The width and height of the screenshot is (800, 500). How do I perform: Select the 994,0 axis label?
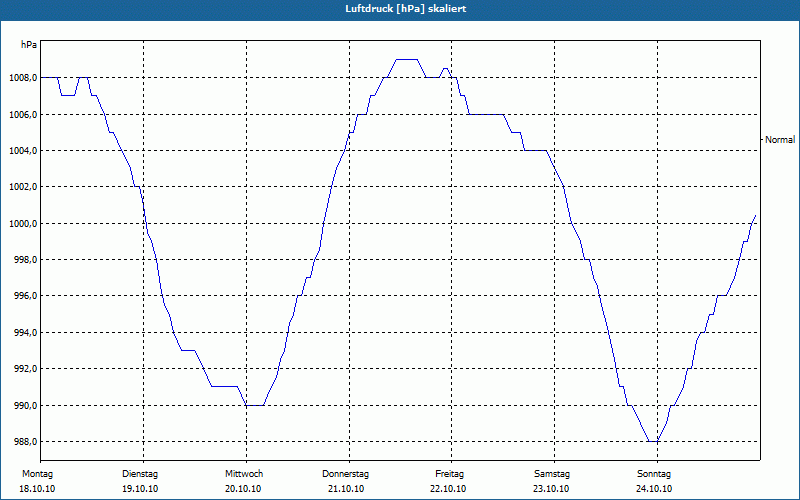pyautogui.click(x=24, y=333)
